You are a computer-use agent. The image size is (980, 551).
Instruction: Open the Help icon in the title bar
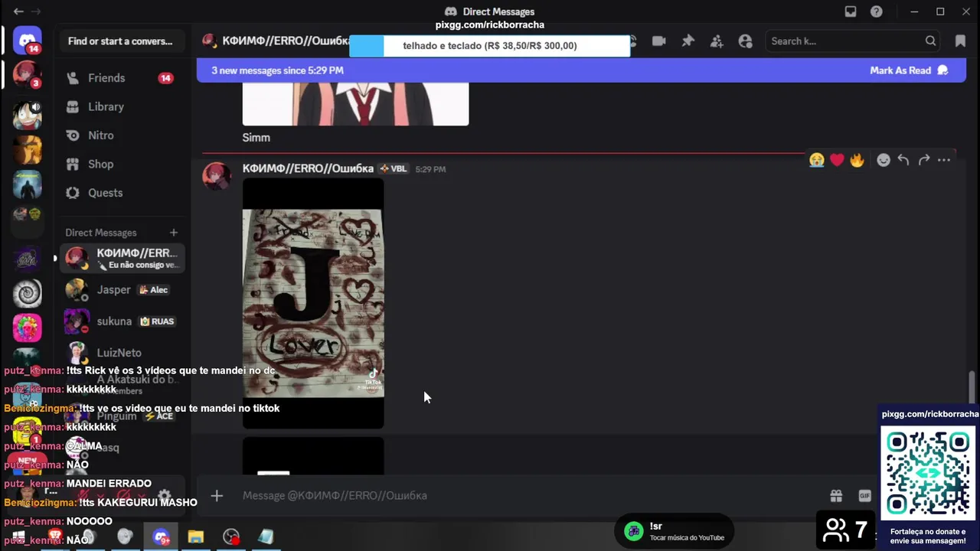click(x=877, y=11)
